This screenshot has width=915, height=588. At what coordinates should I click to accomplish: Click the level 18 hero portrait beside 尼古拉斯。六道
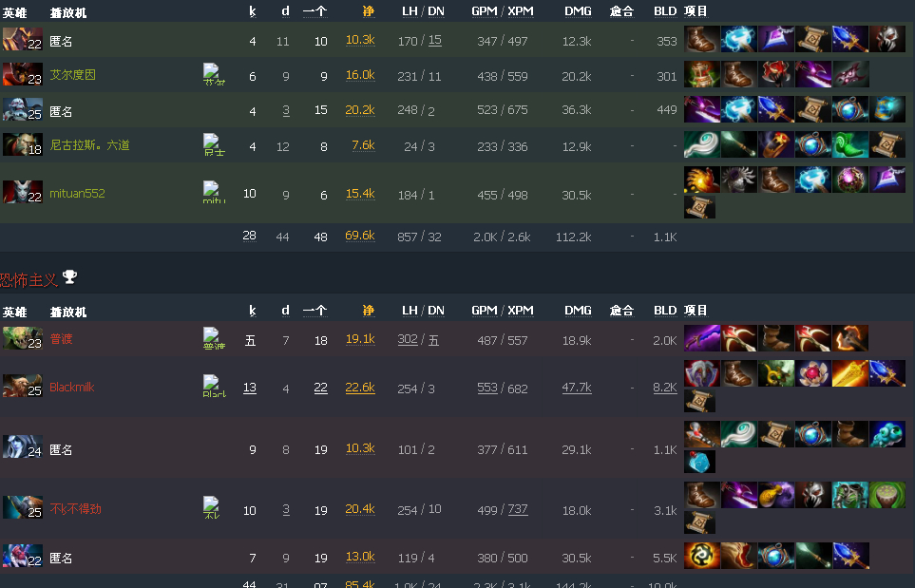[23, 144]
